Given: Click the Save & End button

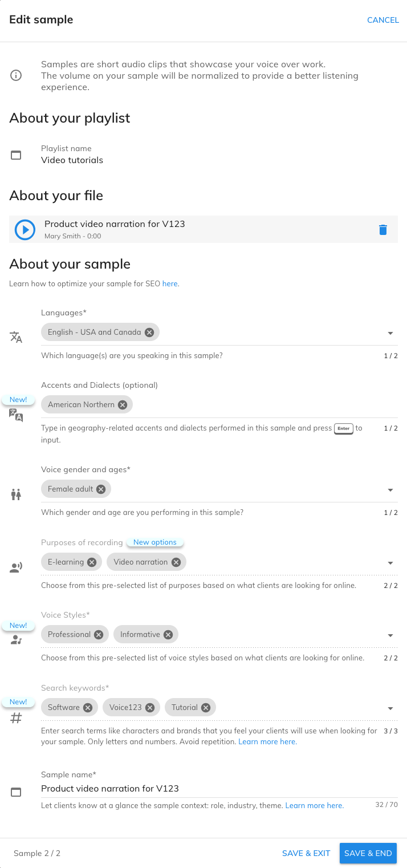Looking at the screenshot, I should (x=368, y=853).
